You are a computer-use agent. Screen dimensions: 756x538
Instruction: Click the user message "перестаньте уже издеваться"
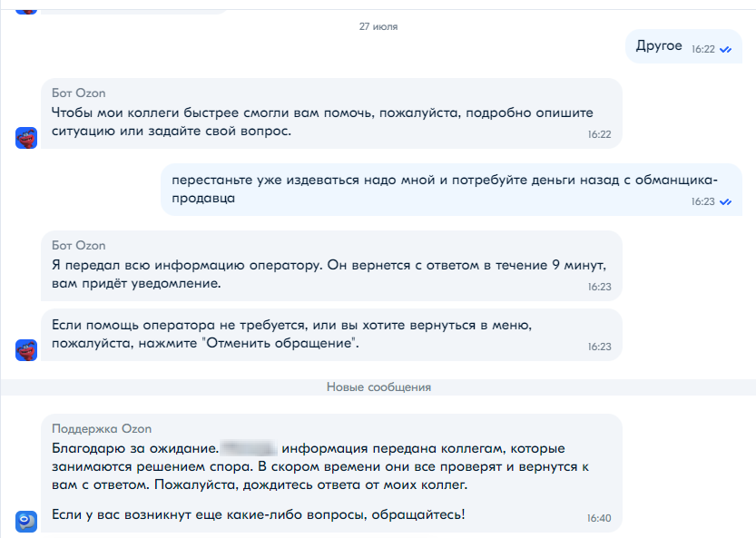coord(451,190)
